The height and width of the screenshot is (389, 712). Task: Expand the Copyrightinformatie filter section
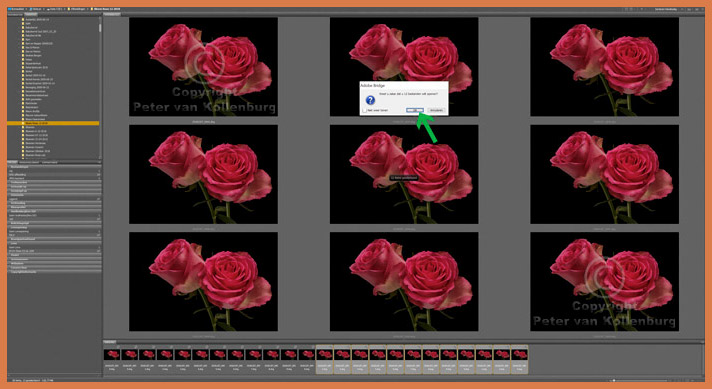click(x=54, y=272)
